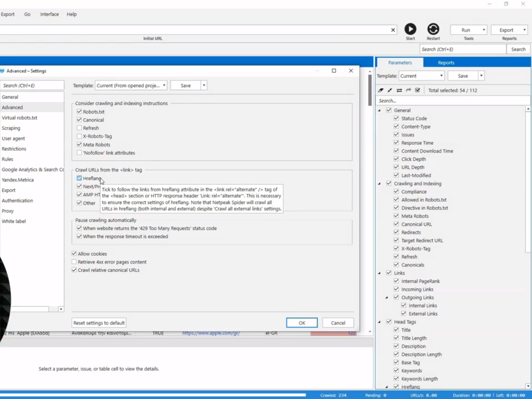Click the Reset settings to default button
532x399 pixels.
[x=99, y=322]
